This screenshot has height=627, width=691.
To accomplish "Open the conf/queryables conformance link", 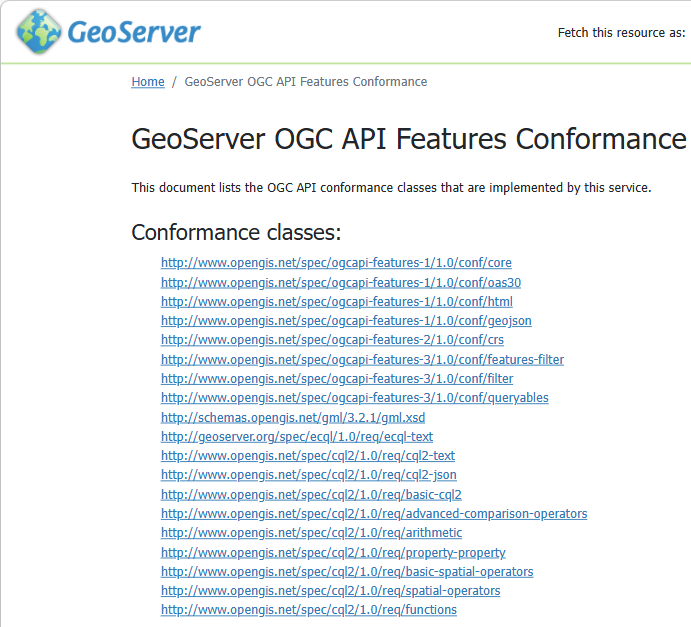I will pos(354,398).
